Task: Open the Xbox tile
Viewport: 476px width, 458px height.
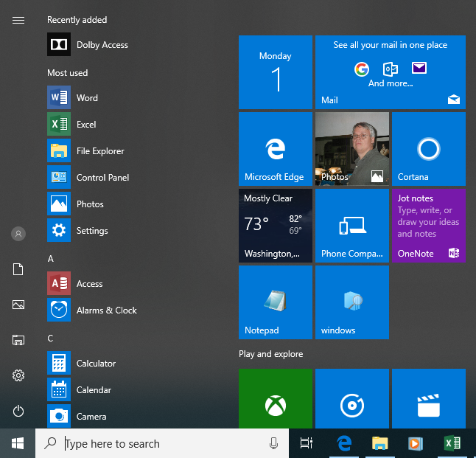Action: pyautogui.click(x=276, y=398)
